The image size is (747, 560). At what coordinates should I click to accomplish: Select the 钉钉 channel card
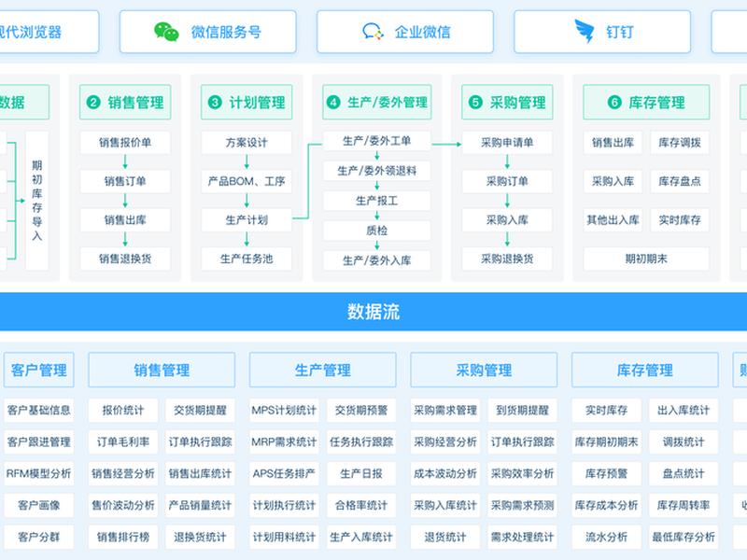tap(602, 32)
